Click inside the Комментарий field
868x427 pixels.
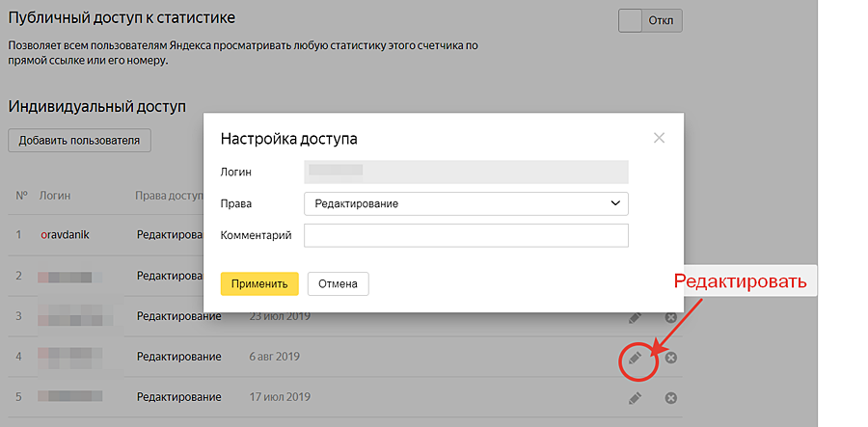[466, 235]
